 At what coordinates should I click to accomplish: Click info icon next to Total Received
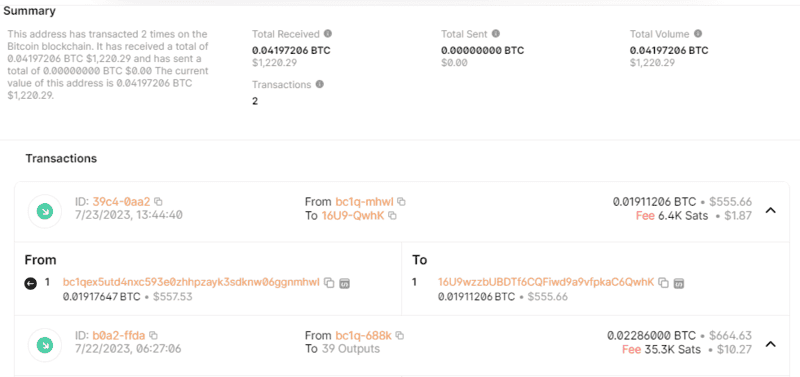328,34
